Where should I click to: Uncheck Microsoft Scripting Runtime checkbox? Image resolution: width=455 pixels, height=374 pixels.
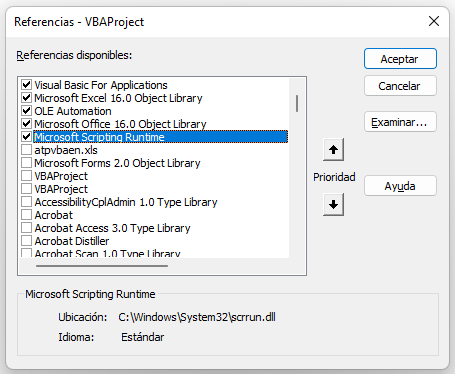coord(26,137)
